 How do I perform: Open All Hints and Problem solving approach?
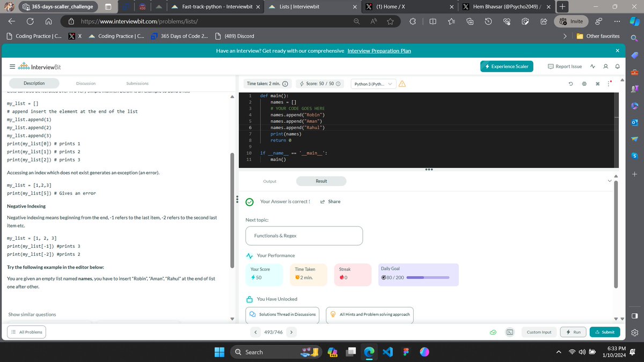(x=370, y=315)
